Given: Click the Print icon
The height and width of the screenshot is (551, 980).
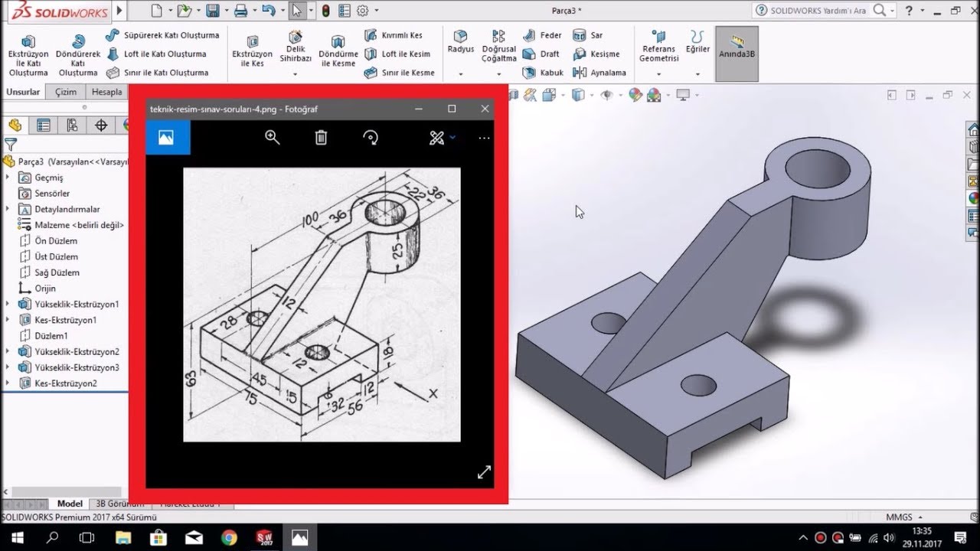Looking at the screenshot, I should (x=240, y=11).
